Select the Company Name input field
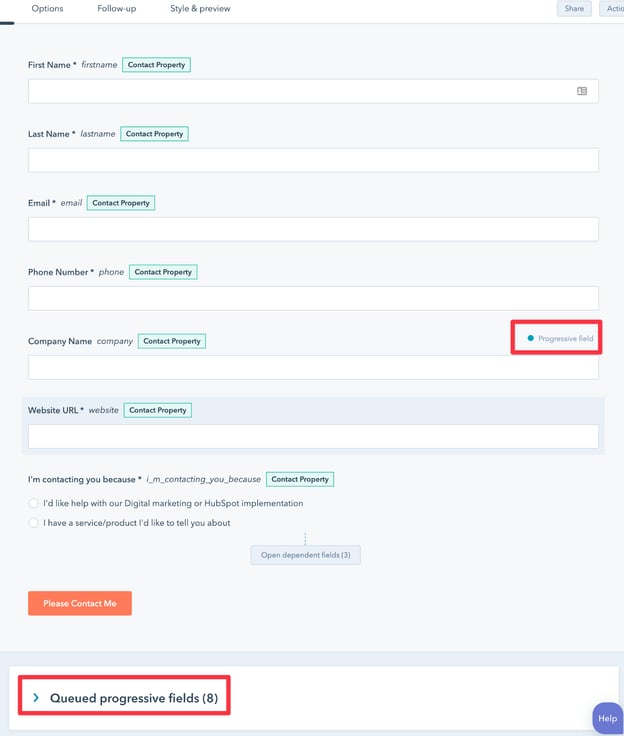Viewport: 624px width, 736px height. [x=313, y=367]
